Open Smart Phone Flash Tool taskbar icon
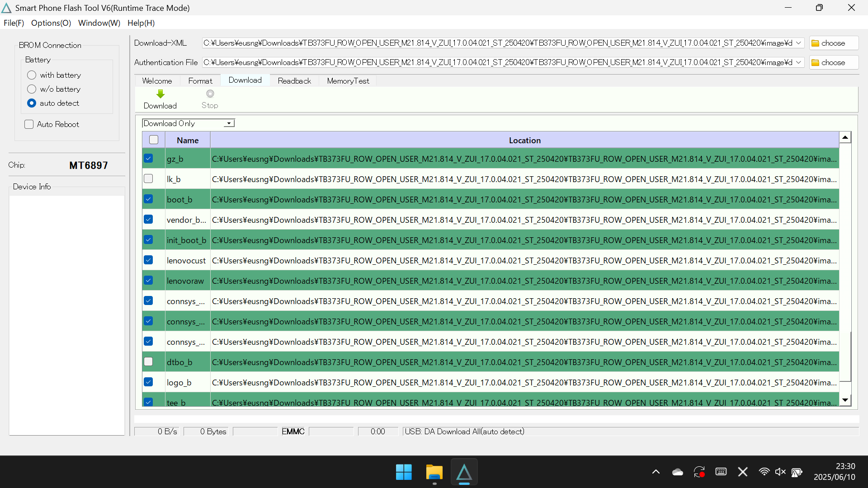This screenshot has width=868, height=488. click(464, 472)
